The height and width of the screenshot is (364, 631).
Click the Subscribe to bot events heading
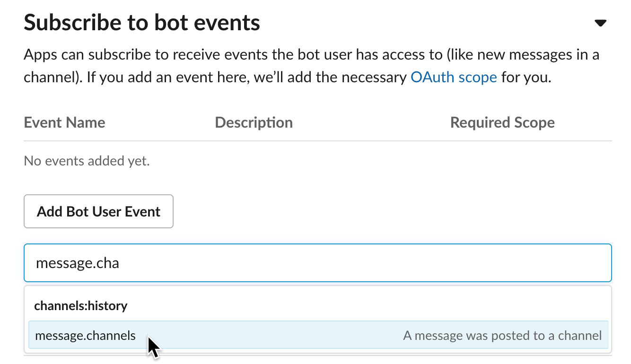[142, 23]
